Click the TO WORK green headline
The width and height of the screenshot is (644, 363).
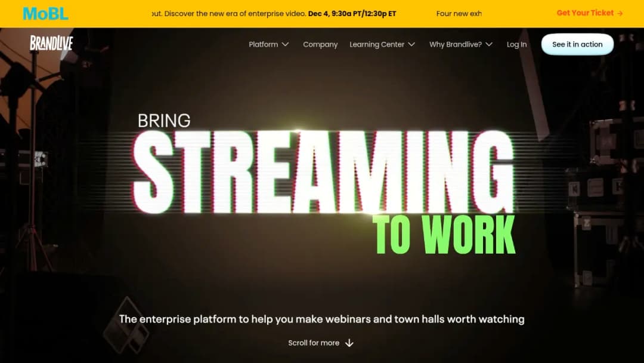click(x=444, y=235)
